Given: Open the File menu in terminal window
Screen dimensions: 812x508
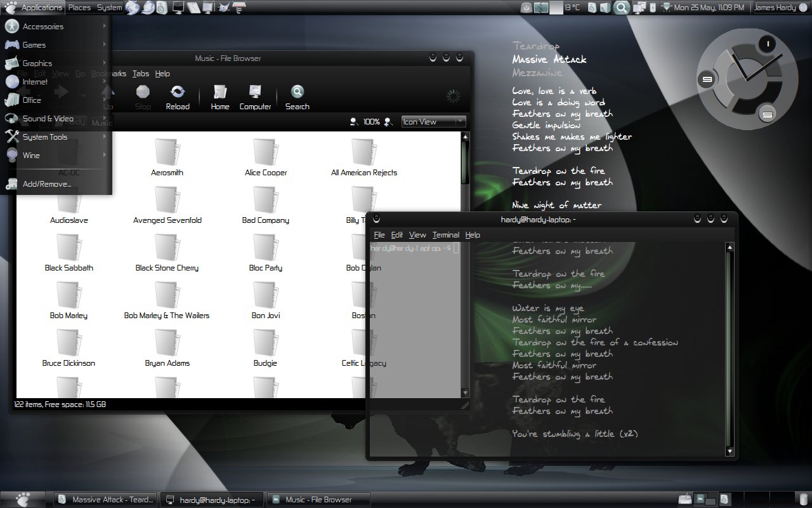Looking at the screenshot, I should point(379,235).
